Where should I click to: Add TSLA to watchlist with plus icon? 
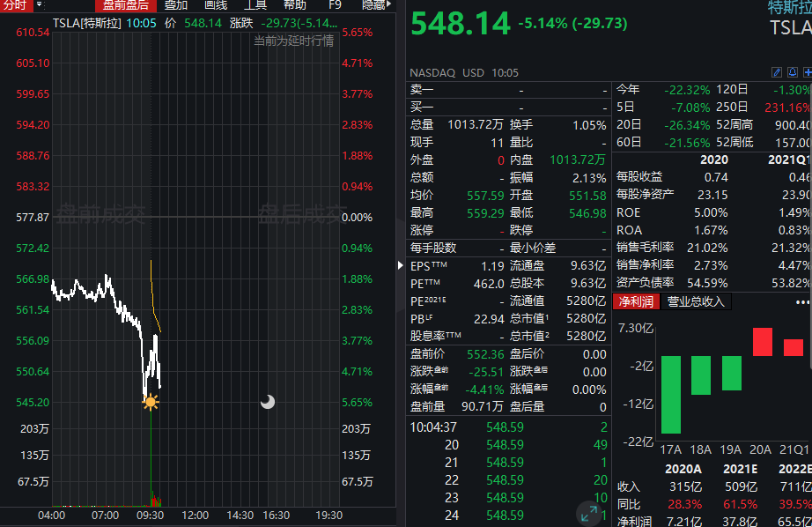click(808, 72)
